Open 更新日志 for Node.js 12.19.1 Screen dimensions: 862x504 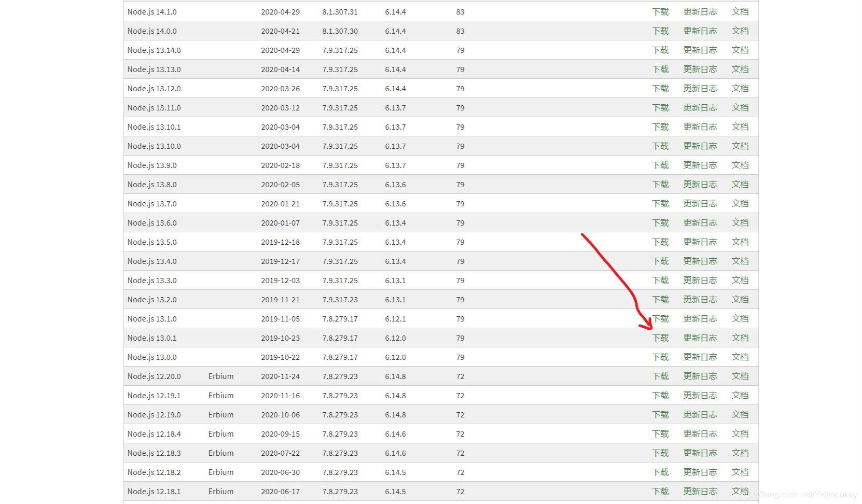[x=700, y=396]
